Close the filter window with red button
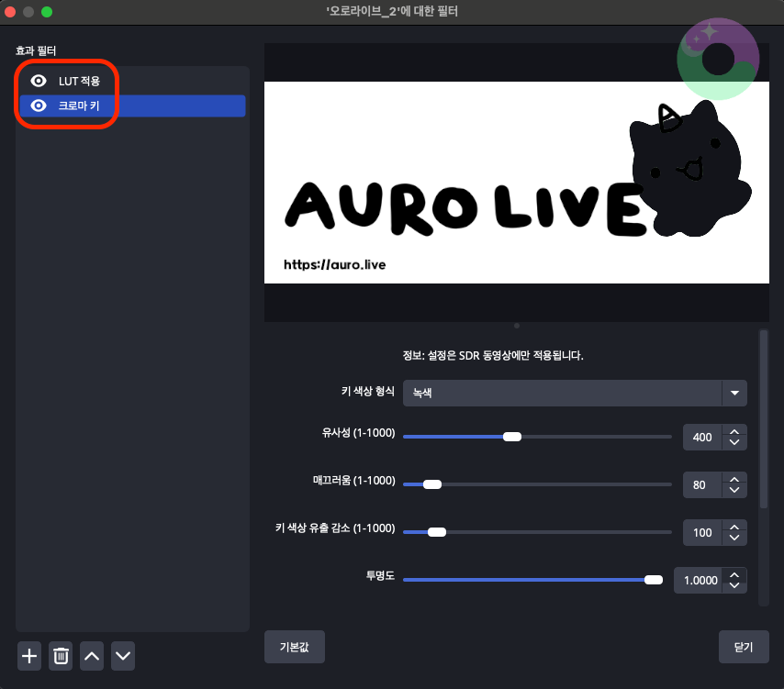 [x=10, y=12]
